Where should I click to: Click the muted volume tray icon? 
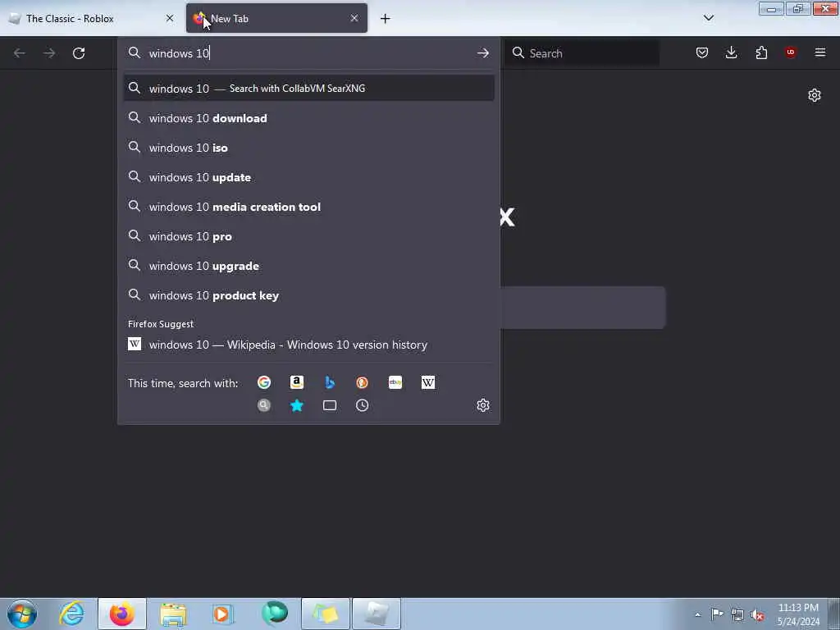[757, 615]
